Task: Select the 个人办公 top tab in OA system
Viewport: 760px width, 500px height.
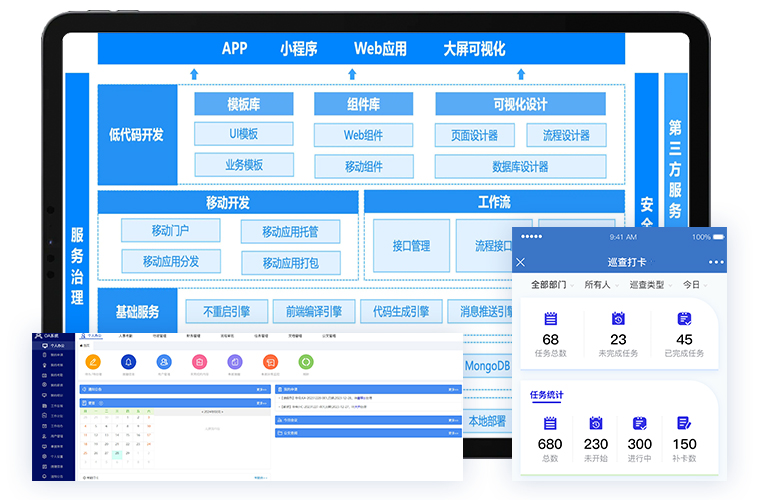Action: click(92, 336)
